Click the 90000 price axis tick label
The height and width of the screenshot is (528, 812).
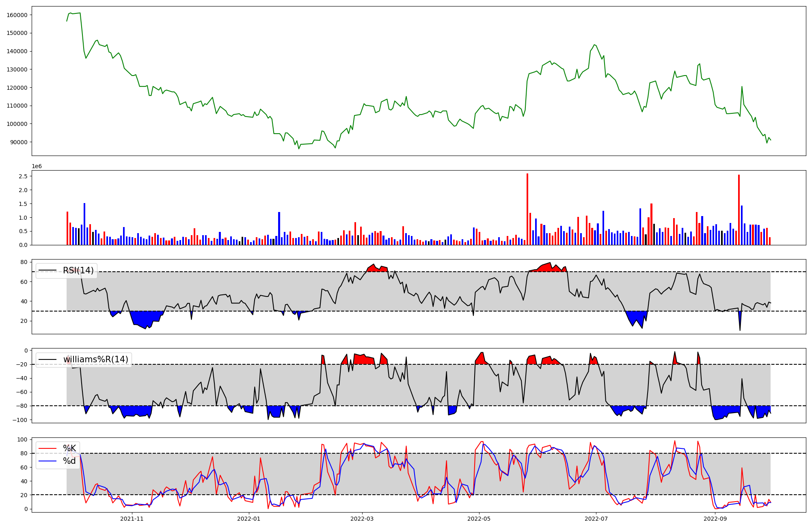19,142
